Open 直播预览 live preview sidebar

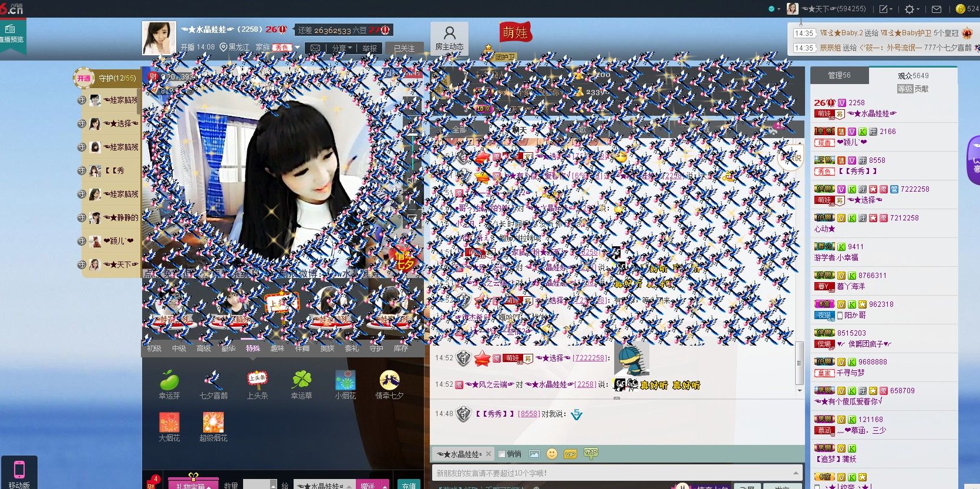pos(12,34)
